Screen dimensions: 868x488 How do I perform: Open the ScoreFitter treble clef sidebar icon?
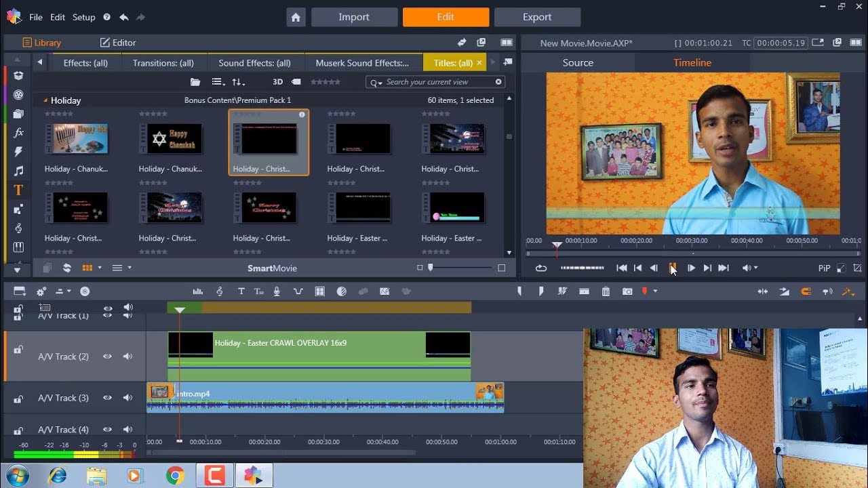click(18, 228)
